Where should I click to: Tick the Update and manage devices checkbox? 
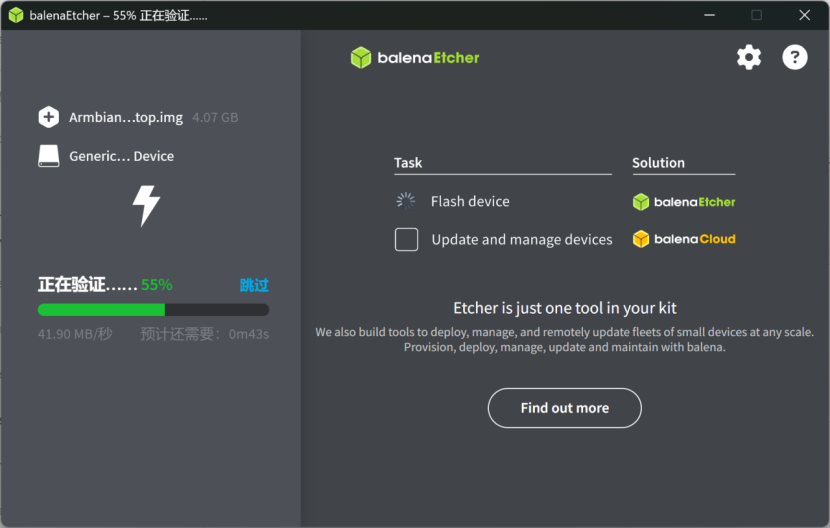[406, 240]
